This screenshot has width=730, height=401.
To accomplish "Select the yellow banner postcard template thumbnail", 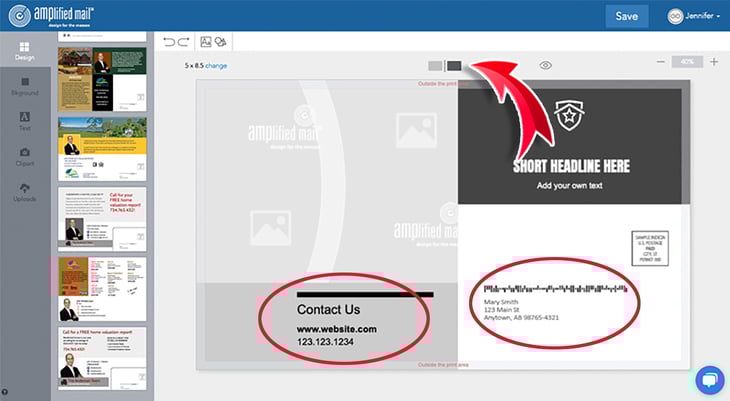I will 102,148.
